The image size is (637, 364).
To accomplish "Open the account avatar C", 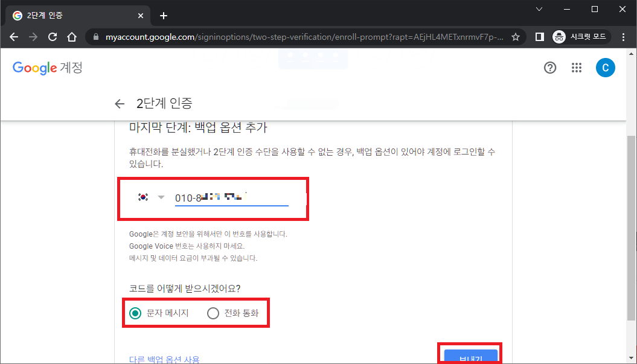I will 606,68.
